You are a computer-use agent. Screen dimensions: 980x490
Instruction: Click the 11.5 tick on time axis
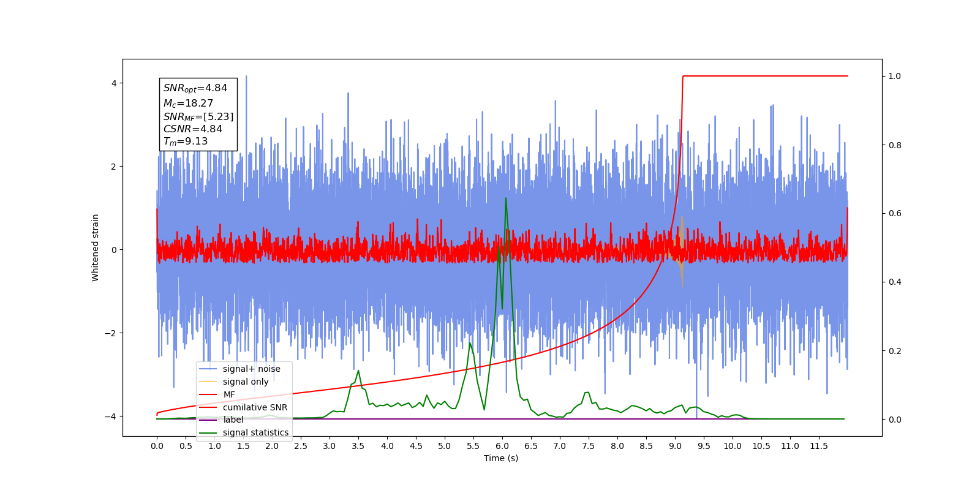click(819, 446)
